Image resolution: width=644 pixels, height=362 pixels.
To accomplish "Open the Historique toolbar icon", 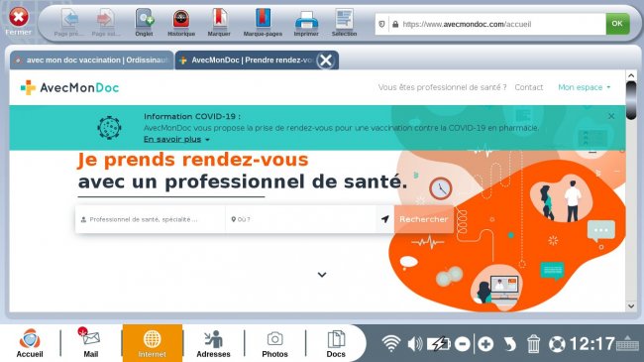I will click(x=181, y=19).
